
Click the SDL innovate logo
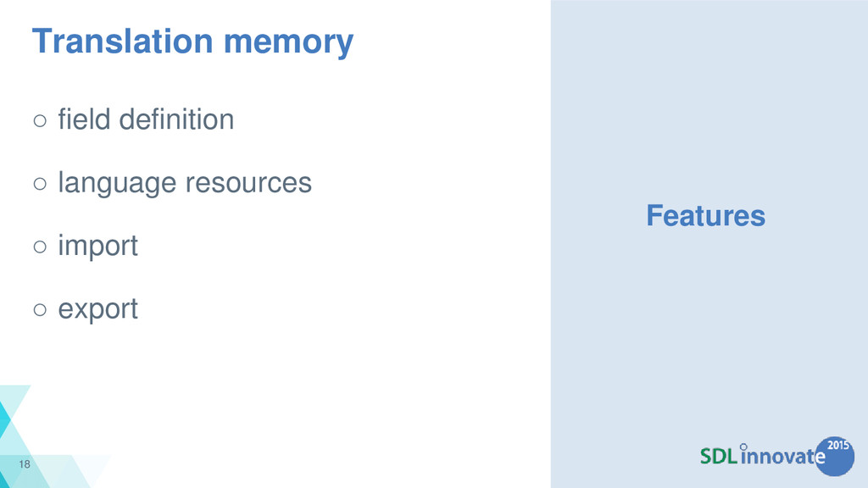(x=776, y=456)
